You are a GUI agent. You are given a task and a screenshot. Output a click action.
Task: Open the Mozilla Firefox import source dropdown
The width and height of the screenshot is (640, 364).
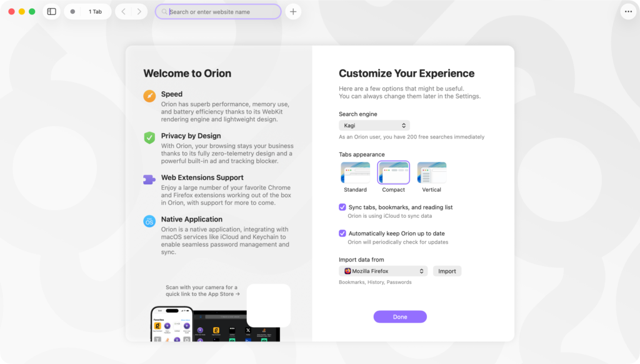[x=383, y=271]
